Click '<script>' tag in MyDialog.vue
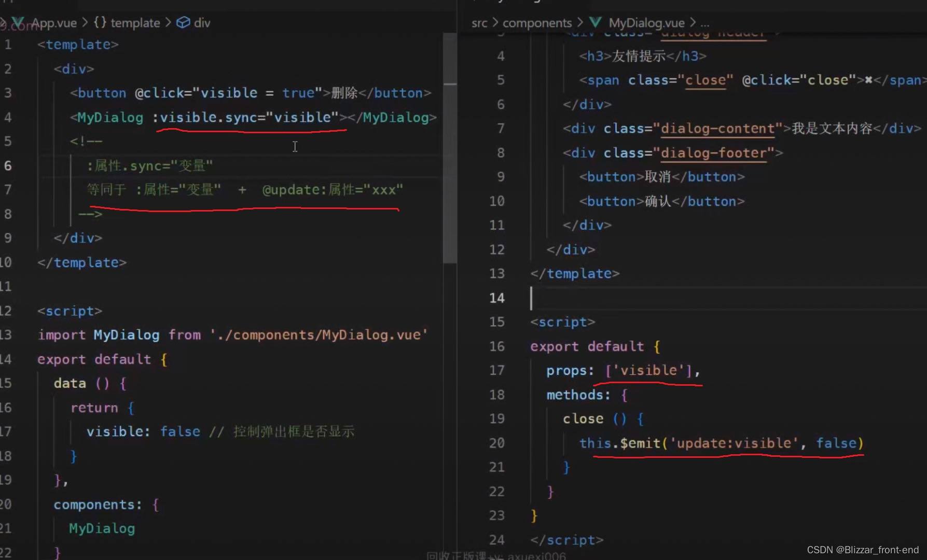 point(563,322)
